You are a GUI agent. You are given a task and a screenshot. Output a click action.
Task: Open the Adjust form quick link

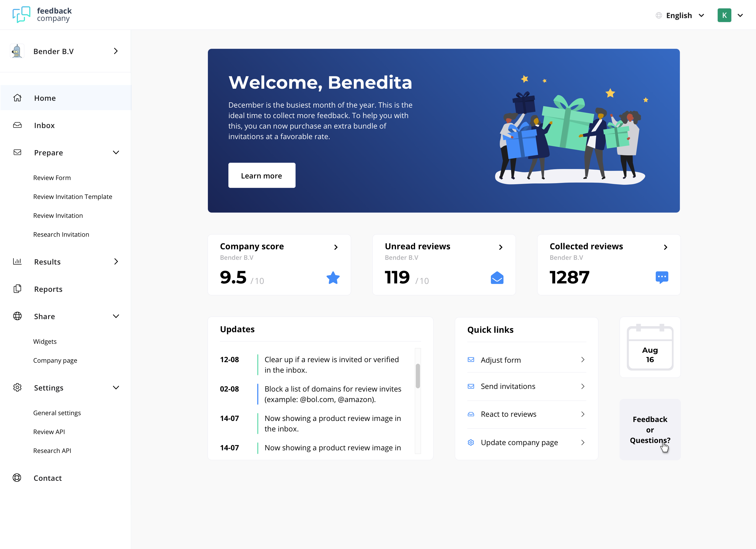click(x=527, y=360)
